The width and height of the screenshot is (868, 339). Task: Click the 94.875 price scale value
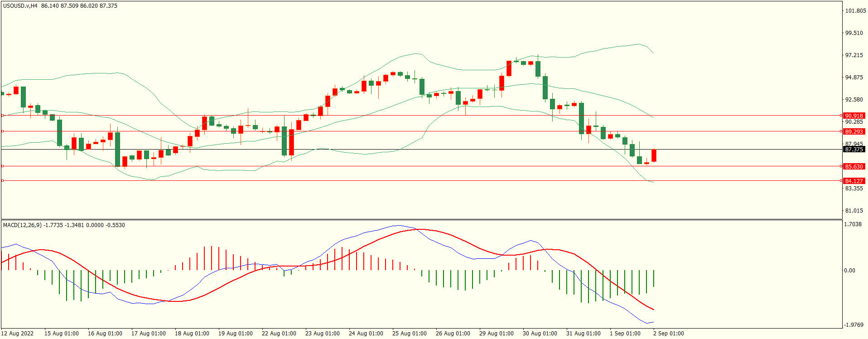pos(854,77)
